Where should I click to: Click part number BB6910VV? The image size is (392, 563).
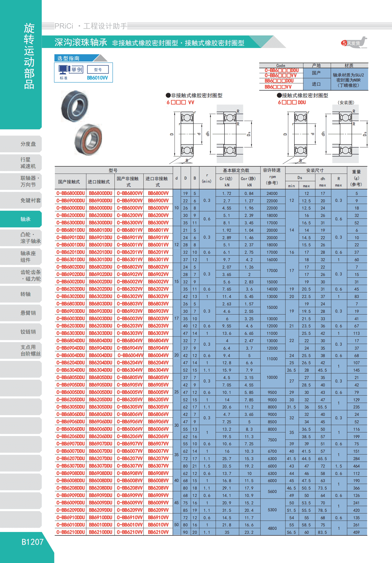point(158,517)
